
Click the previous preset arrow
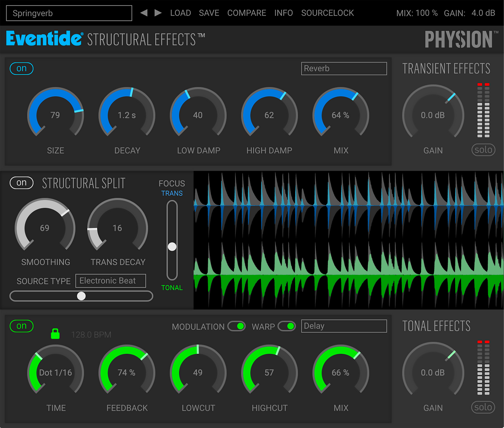[144, 13]
